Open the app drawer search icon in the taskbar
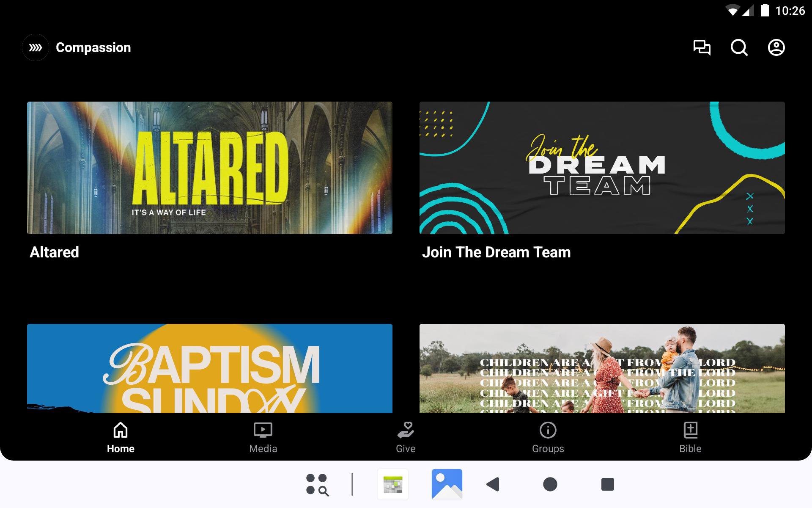The height and width of the screenshot is (508, 812). [317, 484]
